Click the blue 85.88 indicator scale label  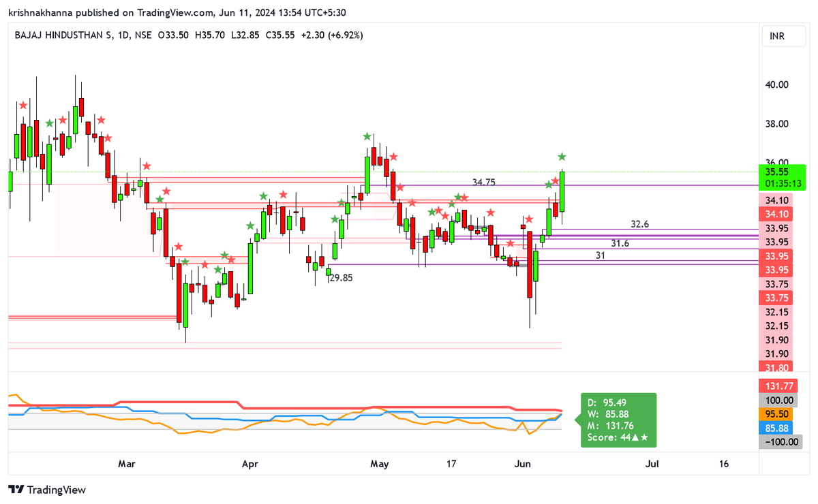(777, 428)
